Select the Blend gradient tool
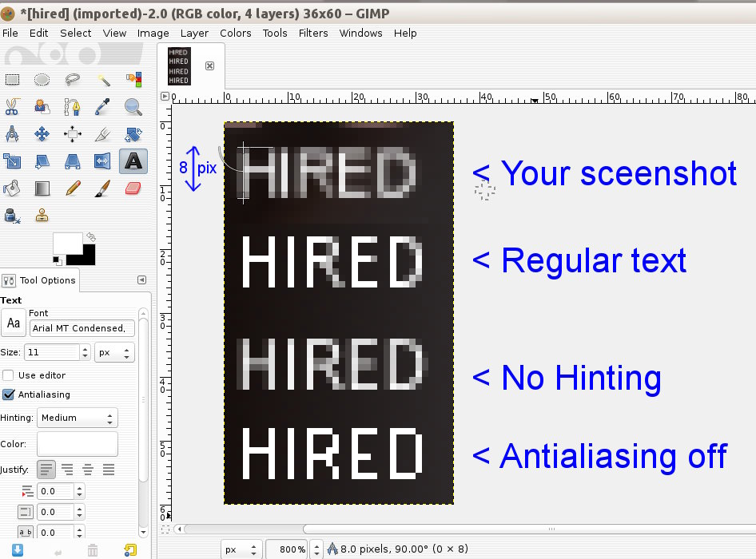Viewport: 756px width, 559px height. 42,188
